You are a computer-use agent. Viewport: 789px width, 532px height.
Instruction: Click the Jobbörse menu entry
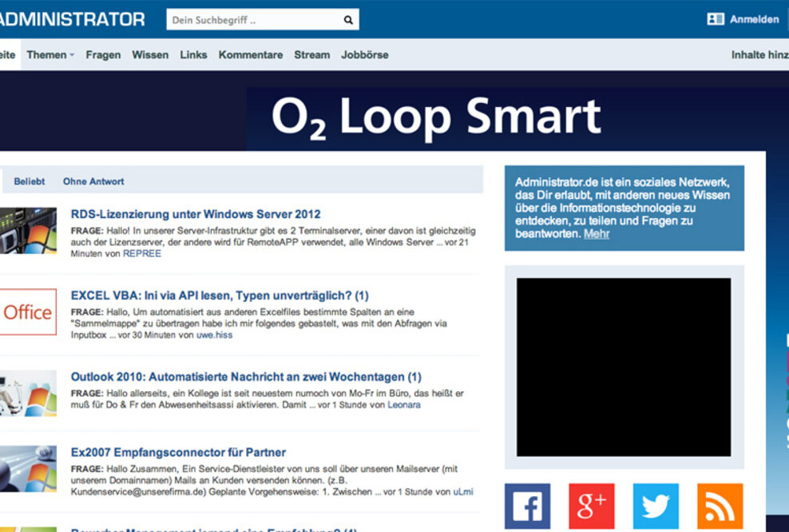364,54
